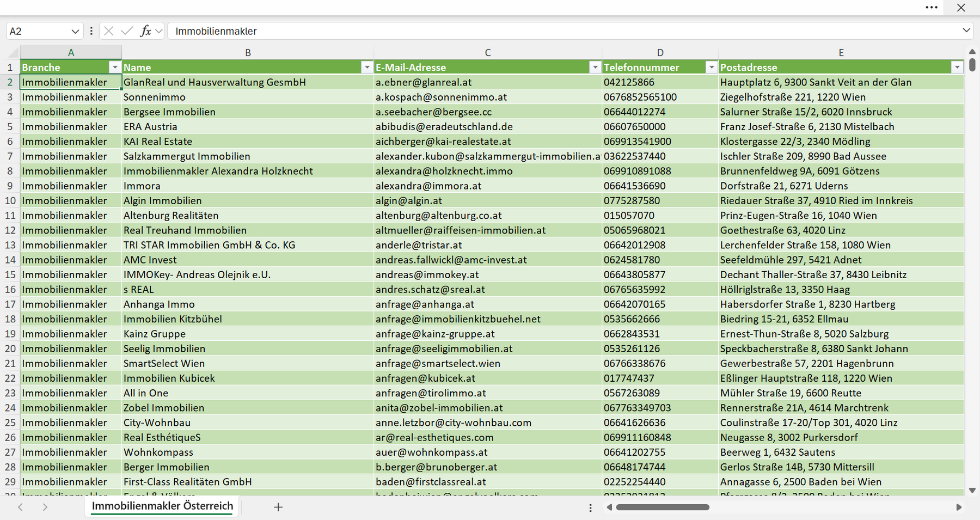
Task: Open the Telefonnummer filter dropdown
Action: pyautogui.click(x=711, y=68)
